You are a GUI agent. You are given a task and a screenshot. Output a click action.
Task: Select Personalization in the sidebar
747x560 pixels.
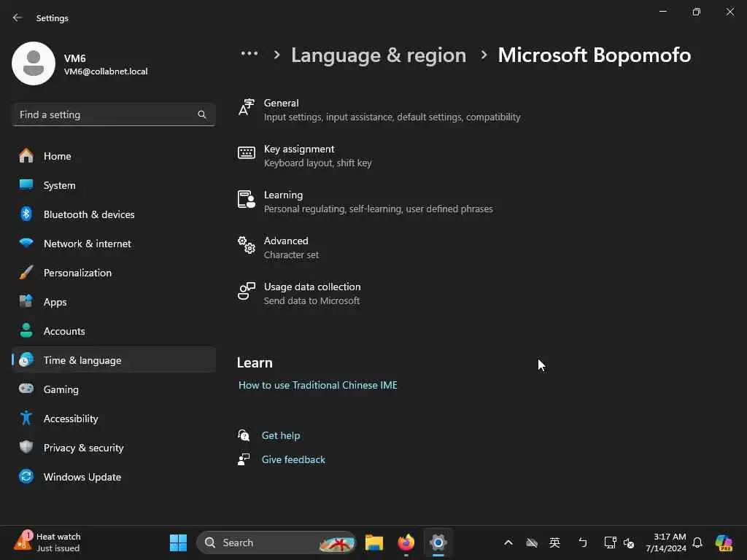pyautogui.click(x=114, y=273)
